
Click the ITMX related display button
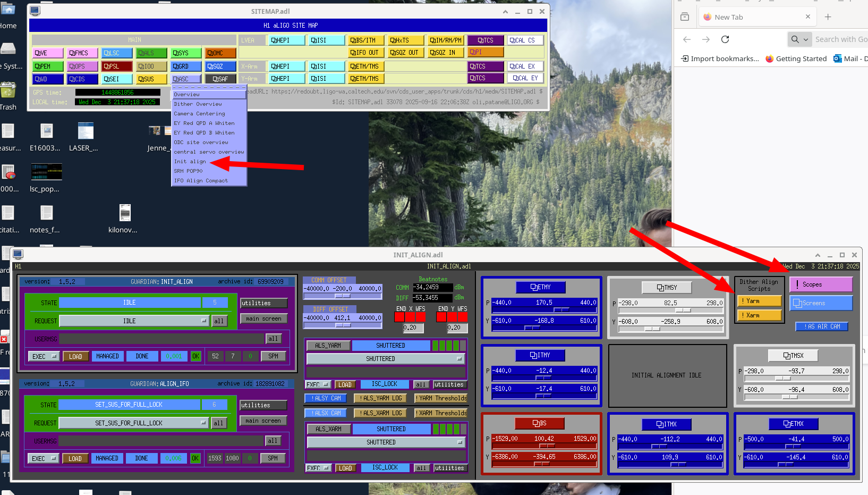(x=667, y=424)
